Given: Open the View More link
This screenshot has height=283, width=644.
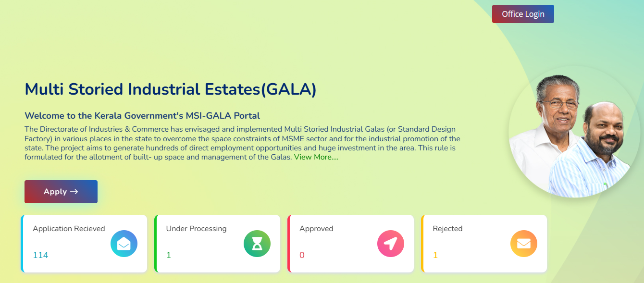Looking at the screenshot, I should (316, 157).
